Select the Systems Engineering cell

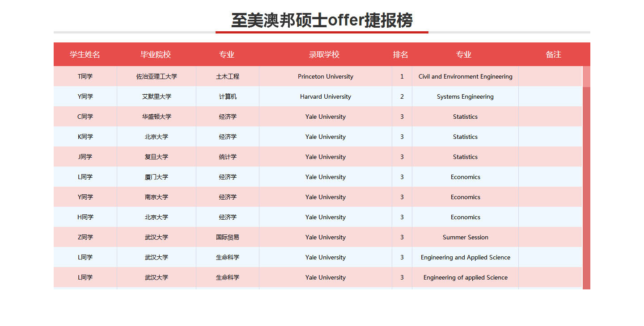pyautogui.click(x=466, y=96)
